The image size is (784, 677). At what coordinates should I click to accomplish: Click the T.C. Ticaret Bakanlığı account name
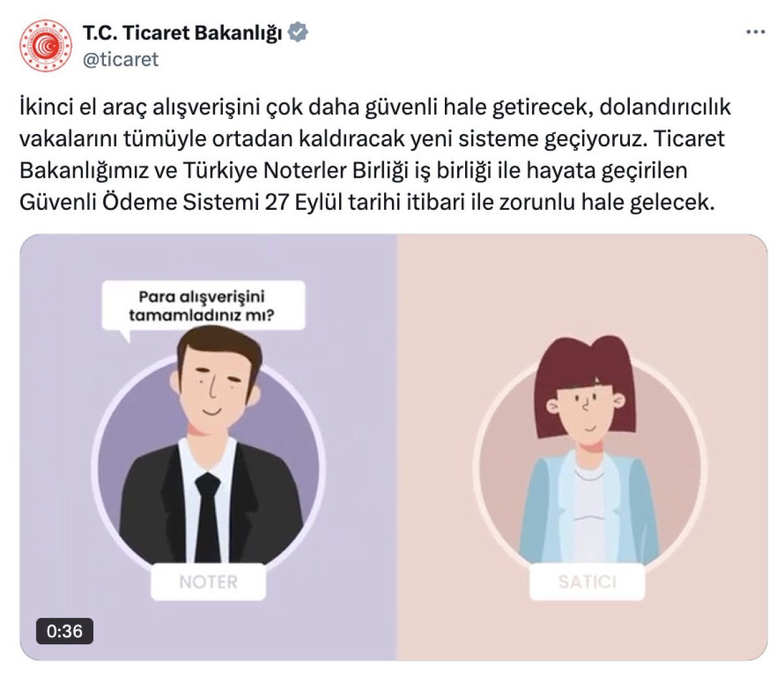click(x=182, y=32)
